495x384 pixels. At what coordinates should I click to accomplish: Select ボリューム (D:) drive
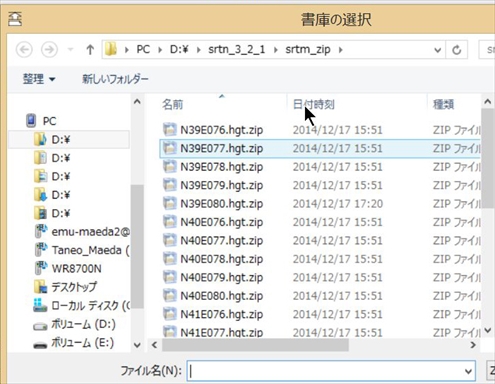point(83,324)
